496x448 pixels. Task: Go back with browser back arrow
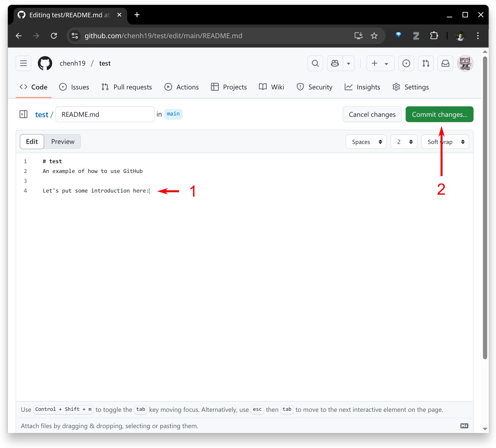(x=19, y=36)
